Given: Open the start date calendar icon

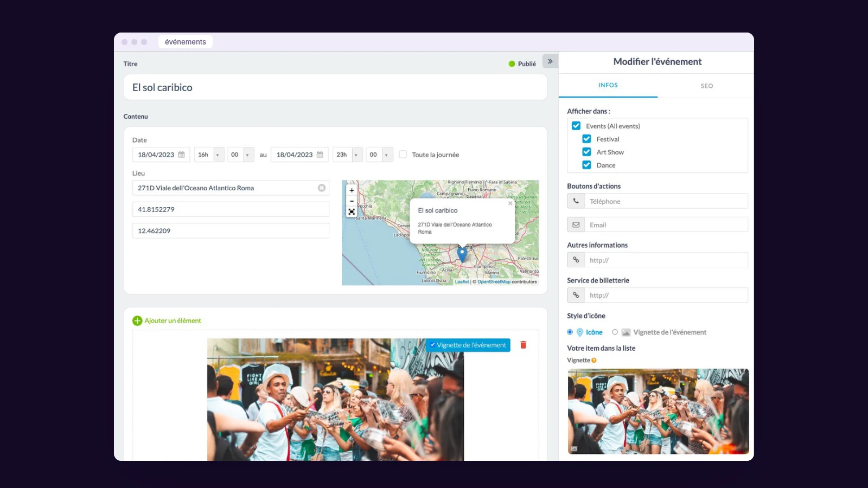Looking at the screenshot, I should 182,155.
